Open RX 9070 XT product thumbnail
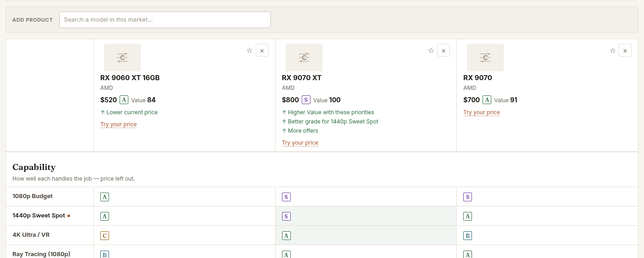The image size is (644, 258). point(304,58)
